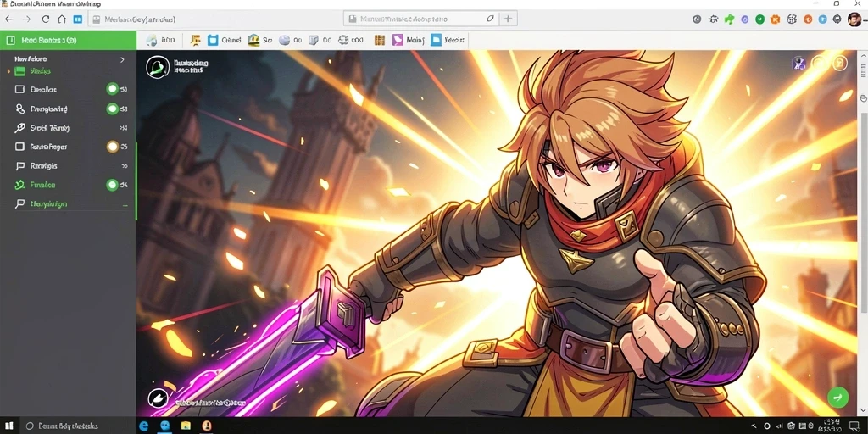The image size is (868, 434).
Task: Open the blue clipboard toolbar item
Action: (x=224, y=40)
